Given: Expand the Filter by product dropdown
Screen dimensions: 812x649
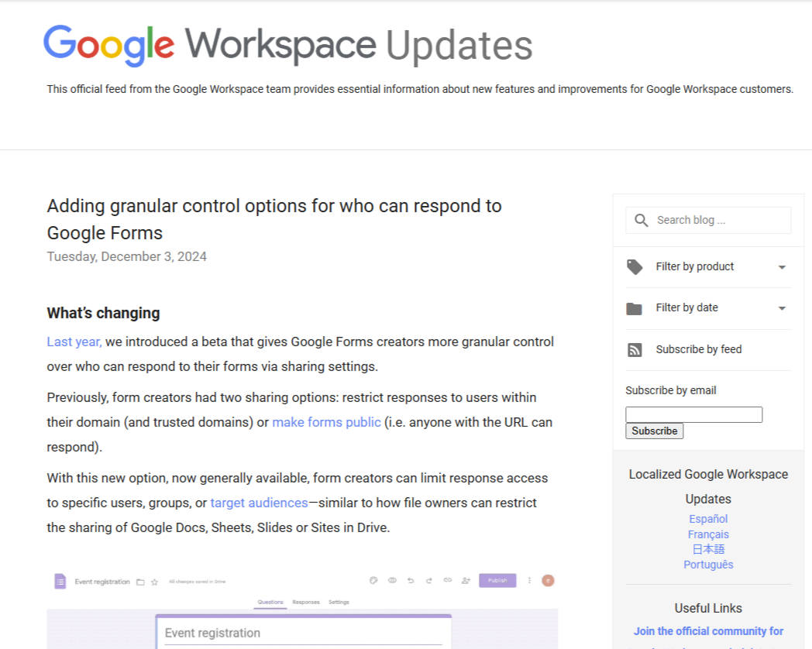Looking at the screenshot, I should [782, 266].
